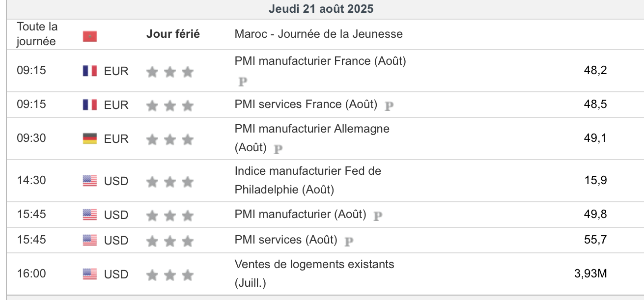This screenshot has height=300, width=644.
Task: Click the P icon beside US PMI services
Action: 349,241
